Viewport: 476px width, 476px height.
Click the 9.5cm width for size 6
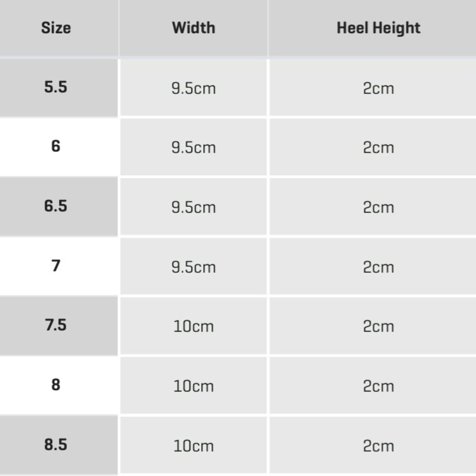click(x=194, y=148)
